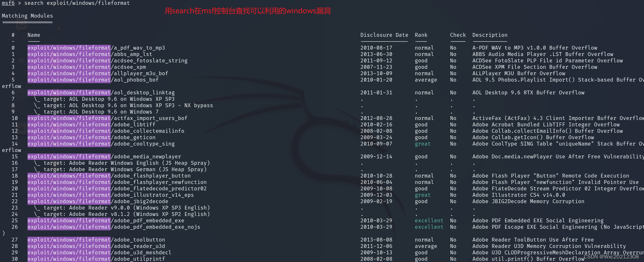Screen dimensions: 644x262
Task: Click the Matching Modules heading
Action: pos(28,16)
